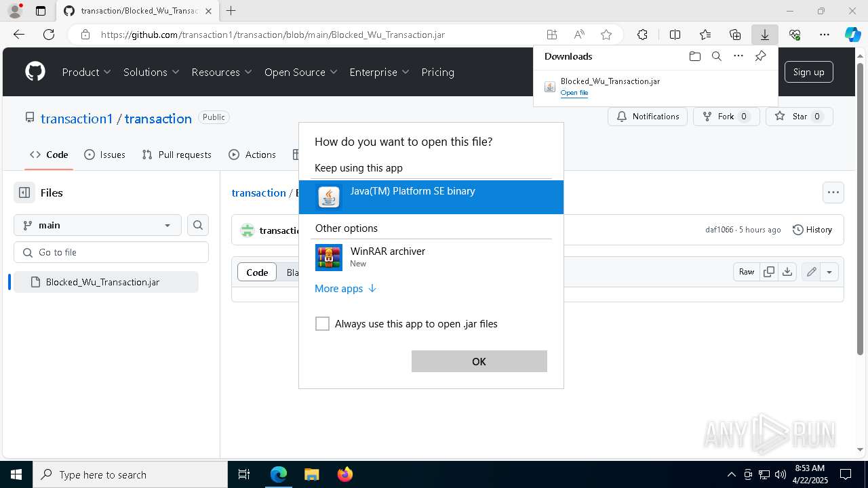
Task: Toggle the Split screen icon
Action: click(675, 35)
